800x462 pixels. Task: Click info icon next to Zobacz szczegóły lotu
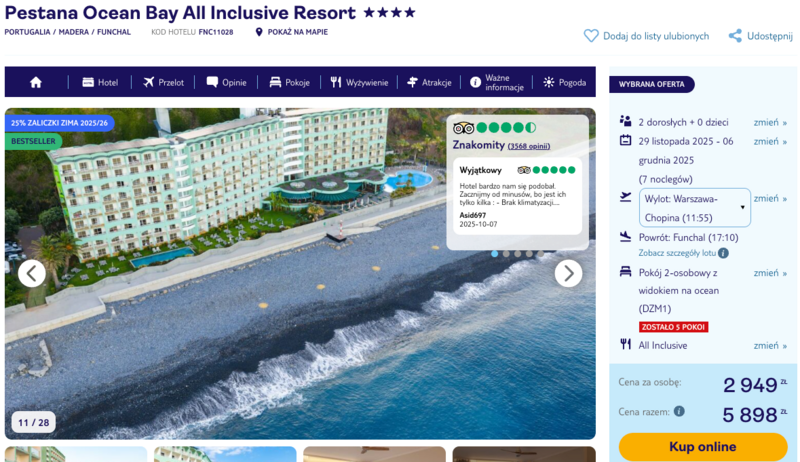click(723, 253)
